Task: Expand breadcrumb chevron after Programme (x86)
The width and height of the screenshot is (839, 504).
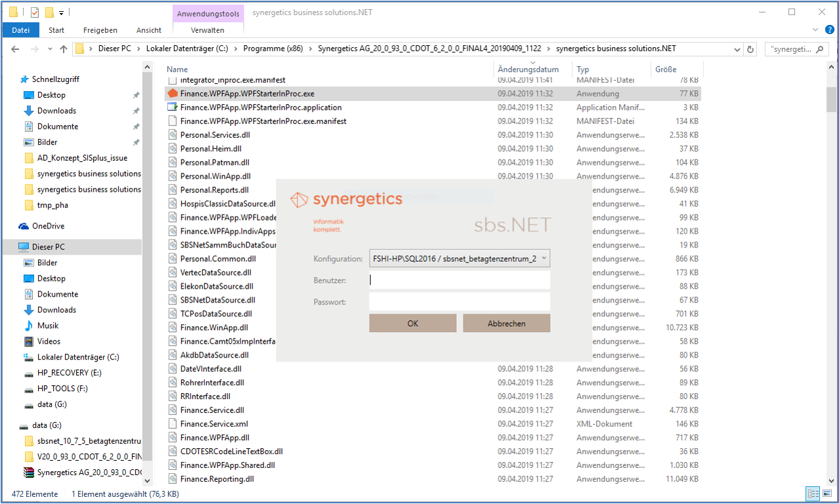Action: click(311, 49)
